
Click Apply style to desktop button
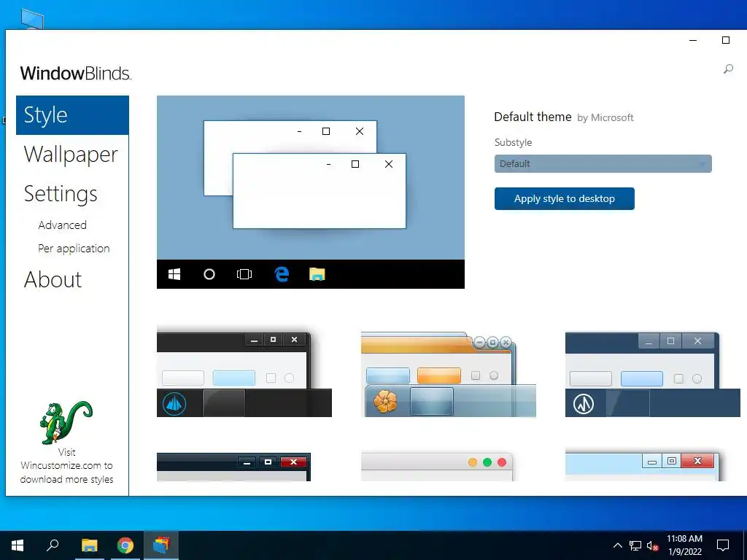pyautogui.click(x=564, y=198)
